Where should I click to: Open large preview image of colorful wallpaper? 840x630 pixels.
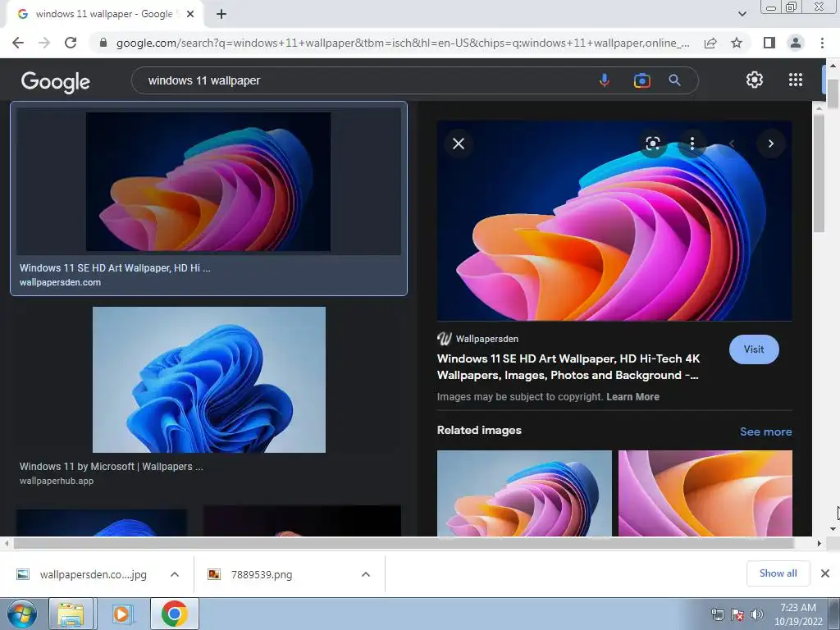click(x=614, y=221)
